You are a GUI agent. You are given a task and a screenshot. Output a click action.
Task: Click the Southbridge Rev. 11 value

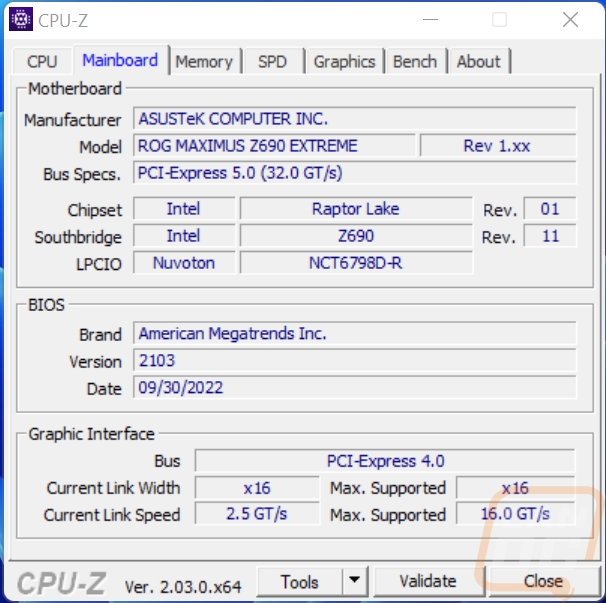coord(550,236)
